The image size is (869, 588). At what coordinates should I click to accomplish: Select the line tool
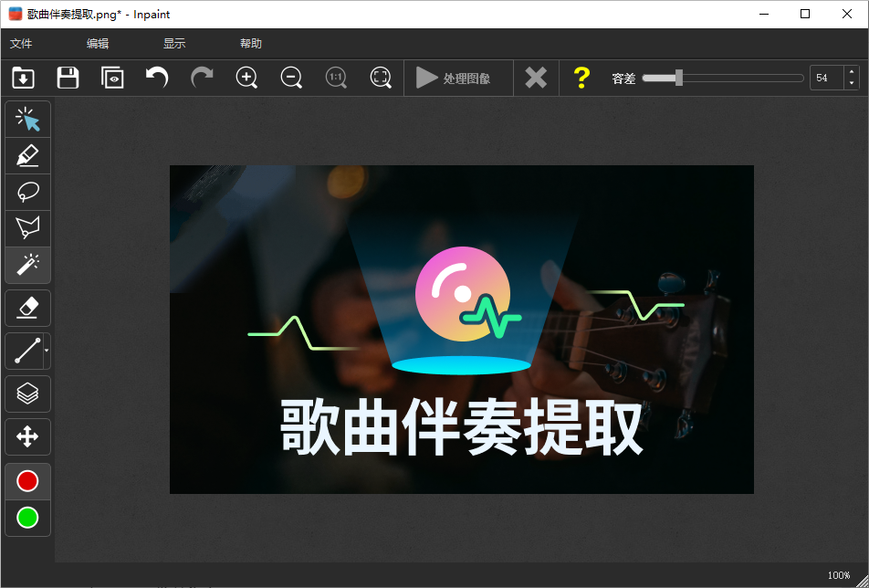tap(25, 351)
